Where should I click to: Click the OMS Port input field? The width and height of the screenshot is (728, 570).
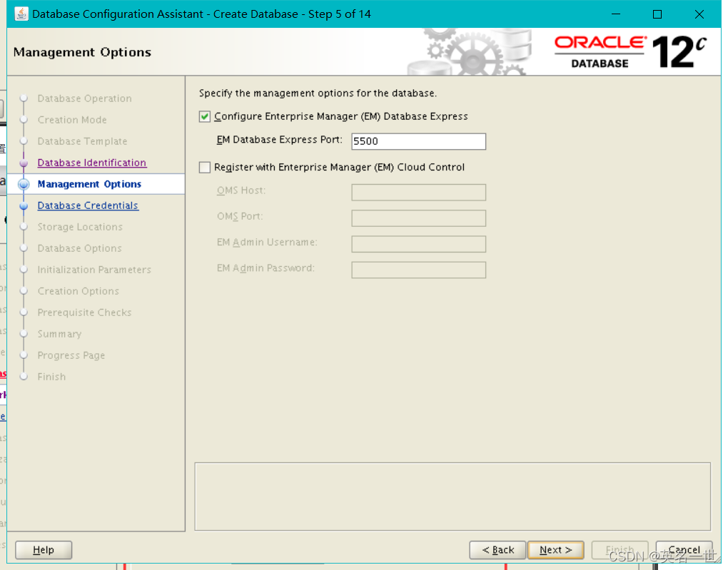[418, 218]
